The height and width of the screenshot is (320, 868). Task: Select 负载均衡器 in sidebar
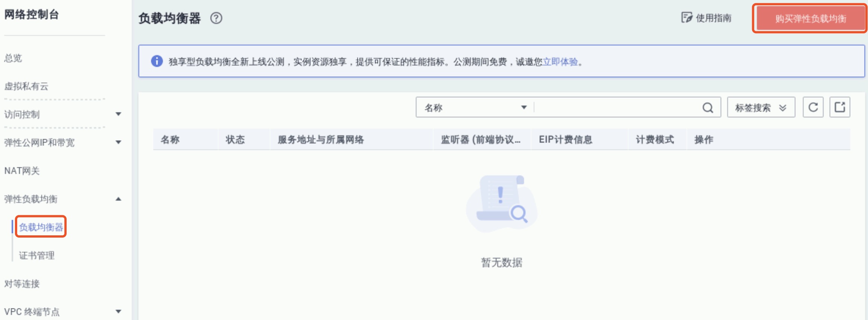(41, 227)
